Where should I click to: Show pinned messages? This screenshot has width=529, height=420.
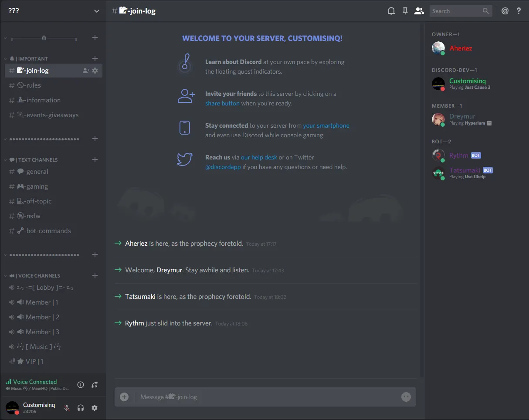[405, 11]
